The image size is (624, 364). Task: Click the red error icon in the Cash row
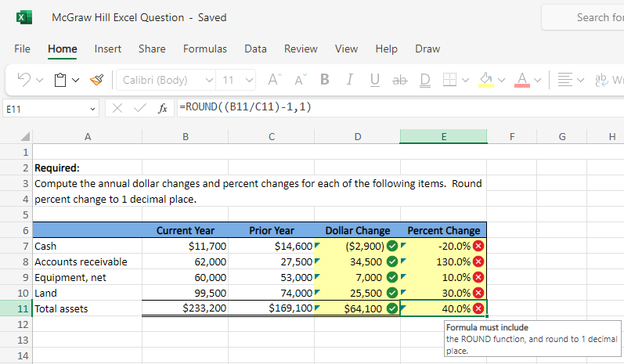coord(478,246)
